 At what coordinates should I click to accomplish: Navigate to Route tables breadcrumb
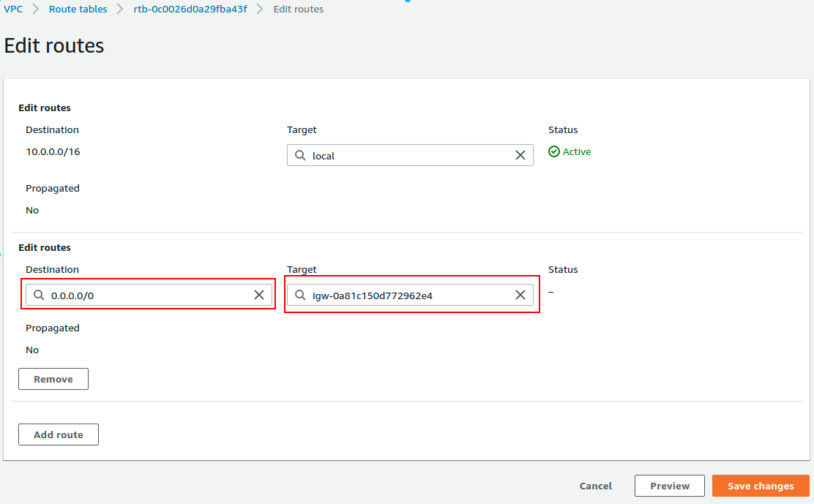(x=78, y=10)
